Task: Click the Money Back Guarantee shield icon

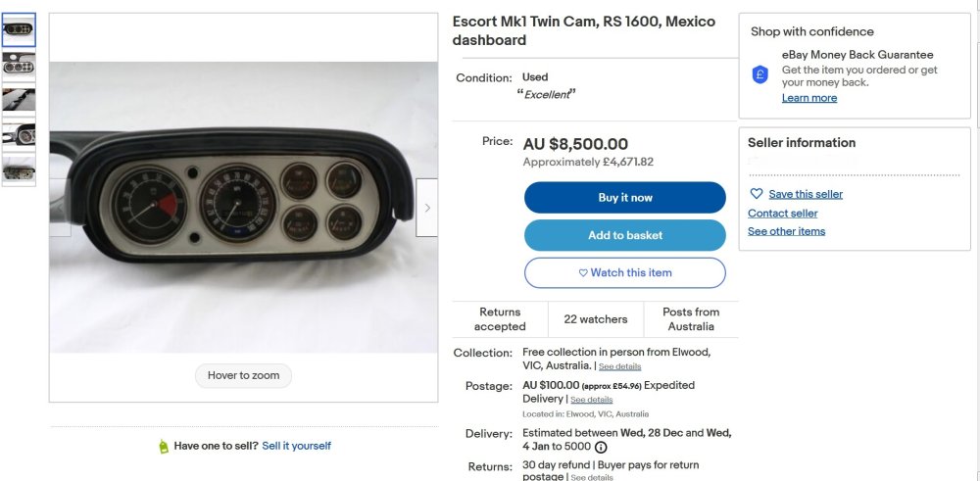Action: 760,75
